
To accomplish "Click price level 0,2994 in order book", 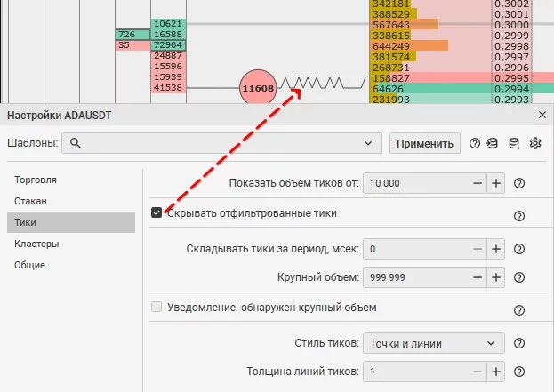I will [511, 89].
